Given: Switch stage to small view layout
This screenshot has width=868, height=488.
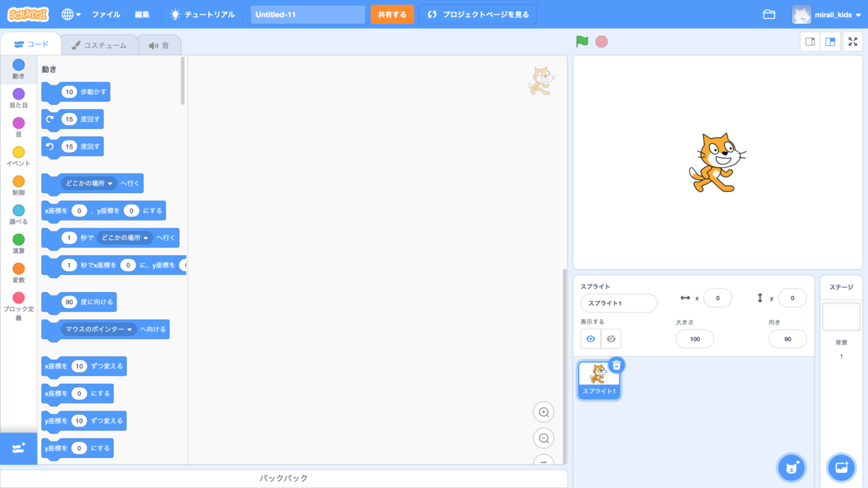Looking at the screenshot, I should pyautogui.click(x=810, y=41).
